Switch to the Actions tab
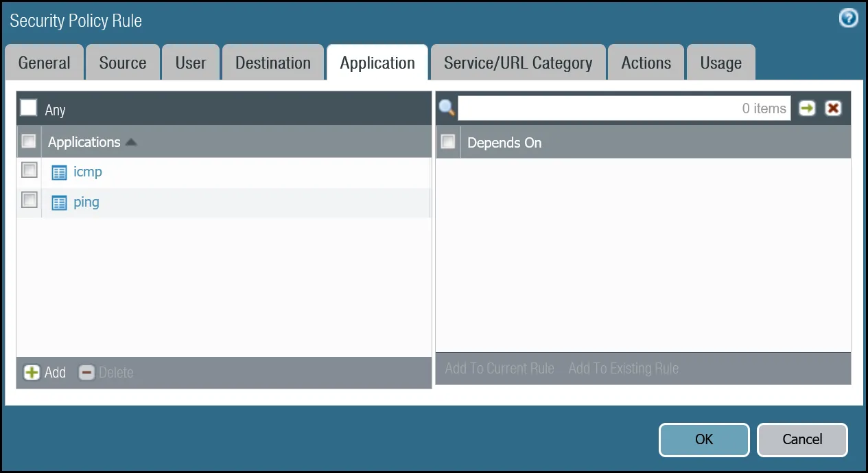This screenshot has width=868, height=473. pyautogui.click(x=645, y=62)
